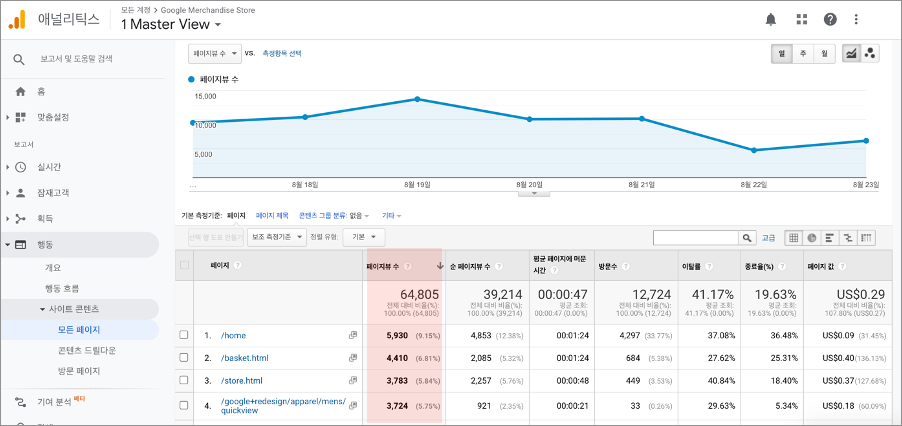Open the notifications bell
Screen dimensions: 902x426
tap(771, 20)
